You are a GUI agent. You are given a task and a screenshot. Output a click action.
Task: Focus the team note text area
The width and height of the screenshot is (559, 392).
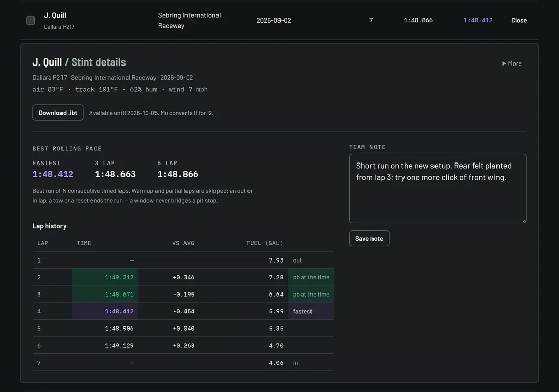438,188
